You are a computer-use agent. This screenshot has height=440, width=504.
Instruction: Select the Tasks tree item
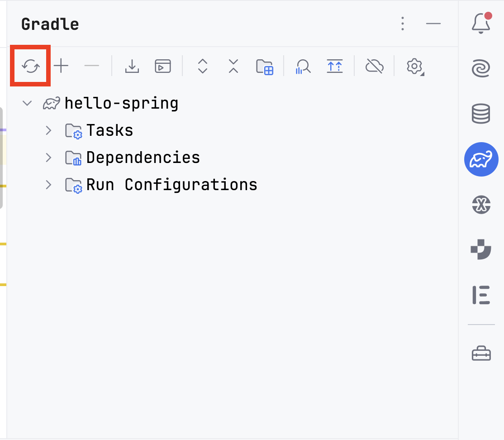click(x=232, y=130)
